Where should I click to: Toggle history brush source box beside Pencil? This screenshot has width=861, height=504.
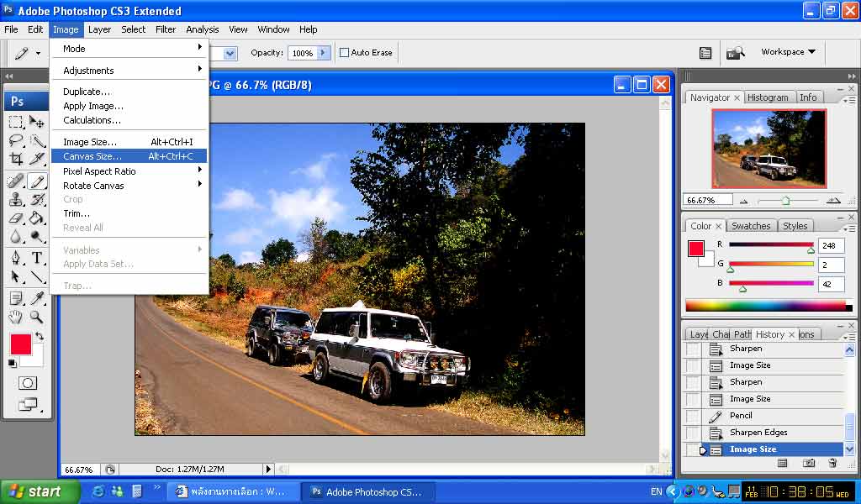[x=692, y=417]
